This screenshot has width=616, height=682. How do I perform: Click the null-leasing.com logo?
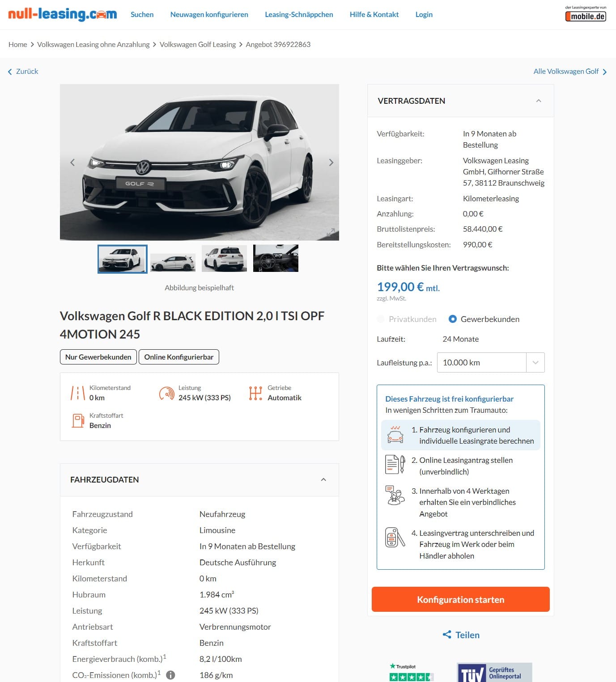(63, 14)
